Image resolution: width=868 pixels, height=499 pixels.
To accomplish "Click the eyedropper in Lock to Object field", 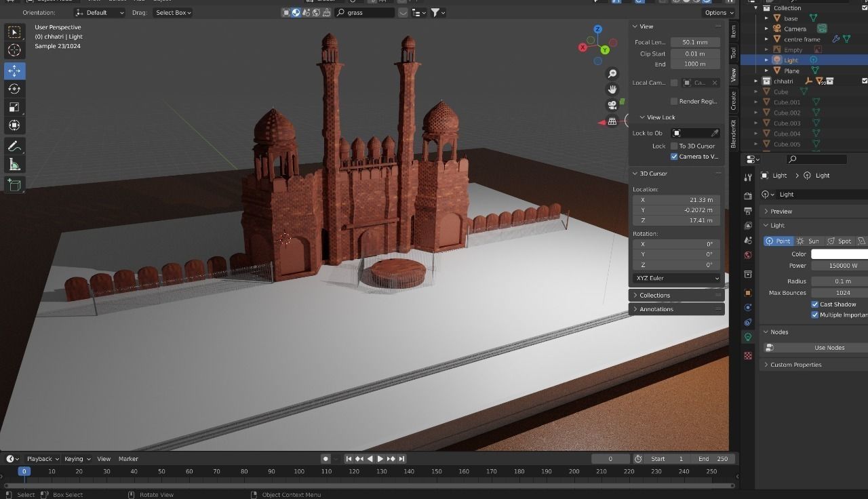I will click(714, 133).
